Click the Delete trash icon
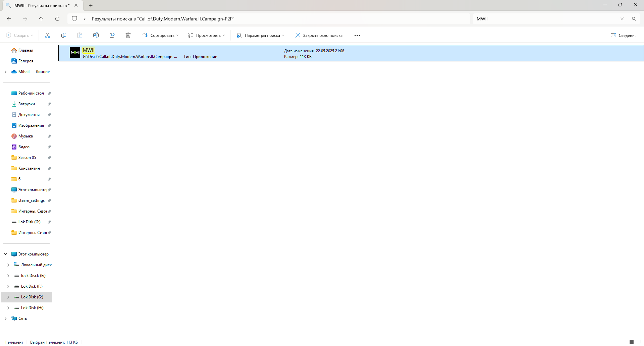Screen dimensions: 644x346 point(128,35)
